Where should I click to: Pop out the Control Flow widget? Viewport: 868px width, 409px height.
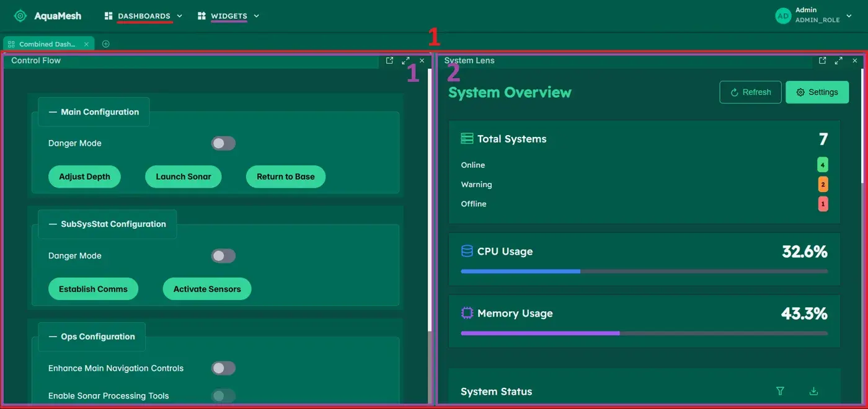[389, 61]
